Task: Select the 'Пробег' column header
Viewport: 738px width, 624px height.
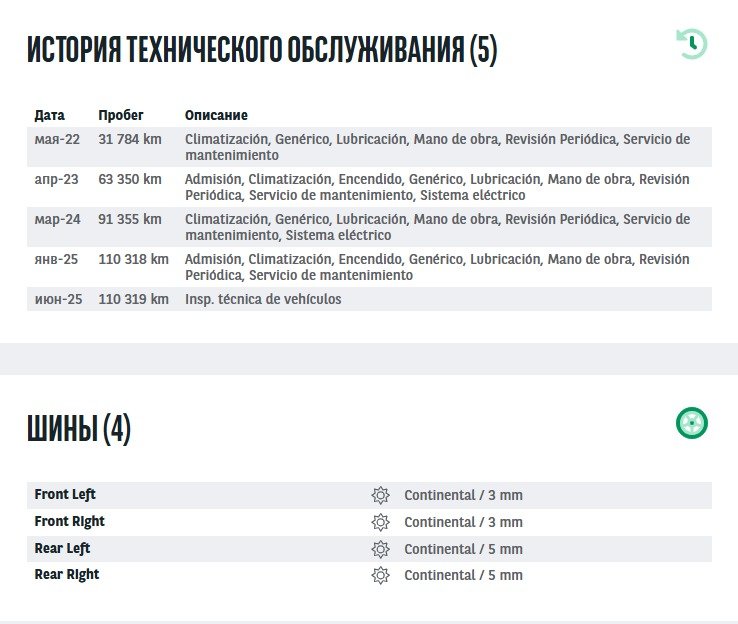Action: (121, 116)
